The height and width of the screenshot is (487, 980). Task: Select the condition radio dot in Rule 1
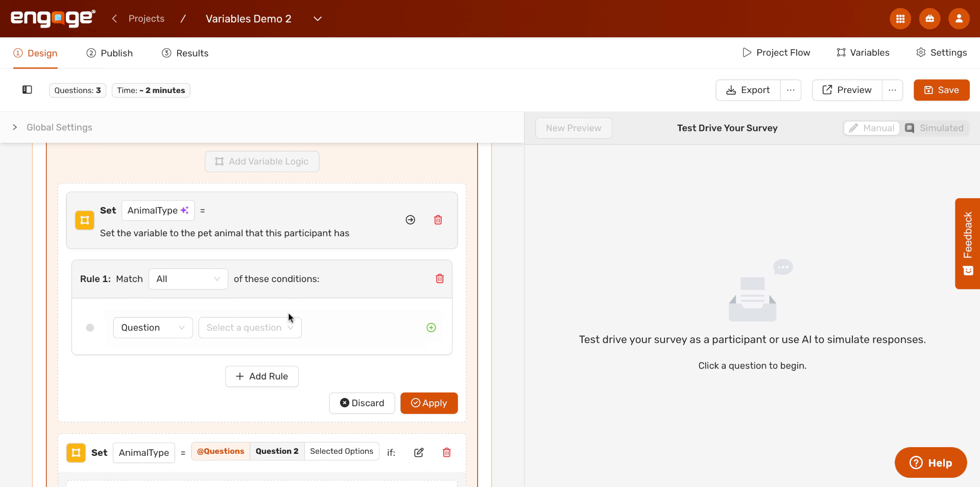(90, 328)
